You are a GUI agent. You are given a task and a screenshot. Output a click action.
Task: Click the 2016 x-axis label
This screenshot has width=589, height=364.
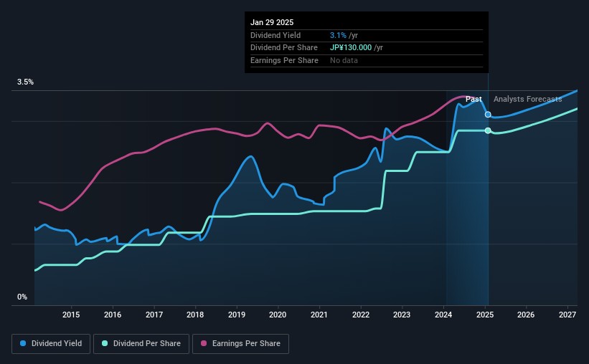coord(113,315)
